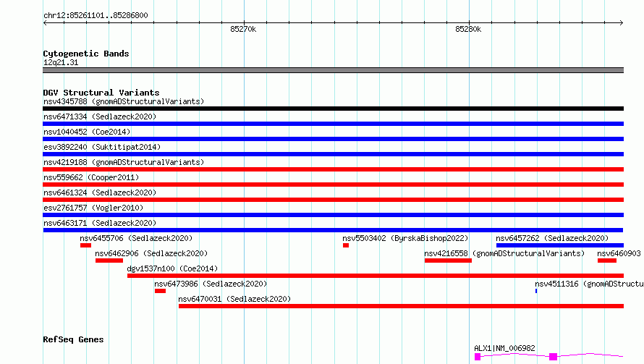Image resolution: width=644 pixels, height=364 pixels.
Task: Click the red nsv4219188 variant bar
Action: pyautogui.click(x=333, y=169)
